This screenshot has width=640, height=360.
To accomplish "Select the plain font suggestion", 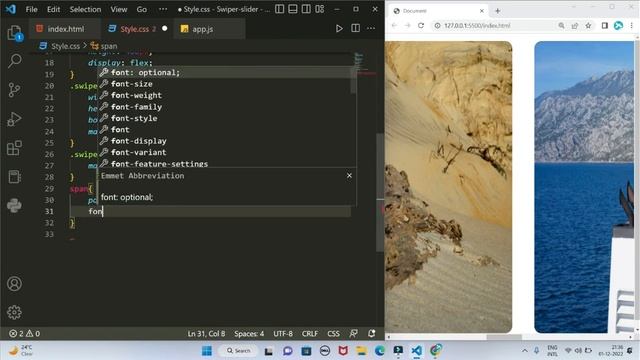I will (x=227, y=129).
